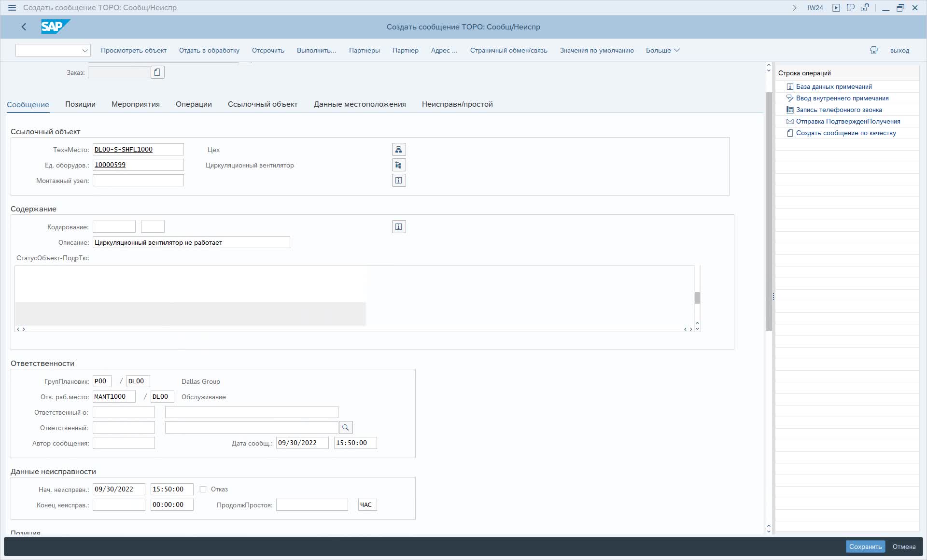Click the SAP logo
Screen dimensions: 927x560
point(55,27)
